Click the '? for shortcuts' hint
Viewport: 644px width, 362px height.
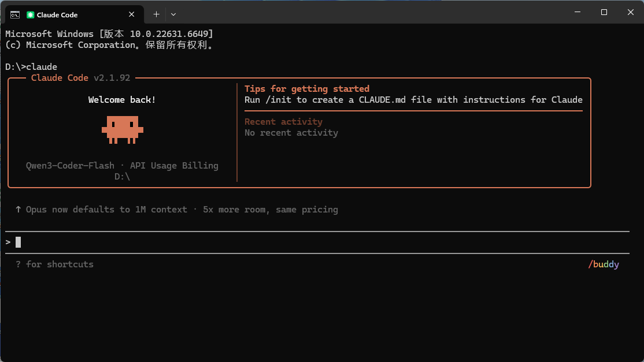tap(54, 264)
